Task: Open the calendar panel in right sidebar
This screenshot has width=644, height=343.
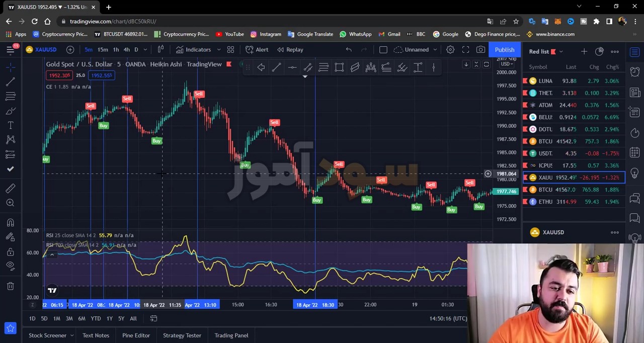Action: (x=634, y=151)
